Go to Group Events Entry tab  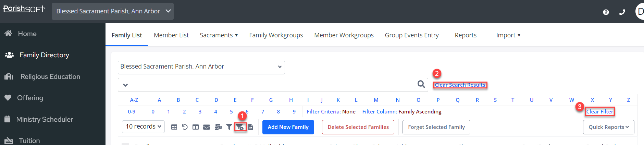tap(412, 35)
